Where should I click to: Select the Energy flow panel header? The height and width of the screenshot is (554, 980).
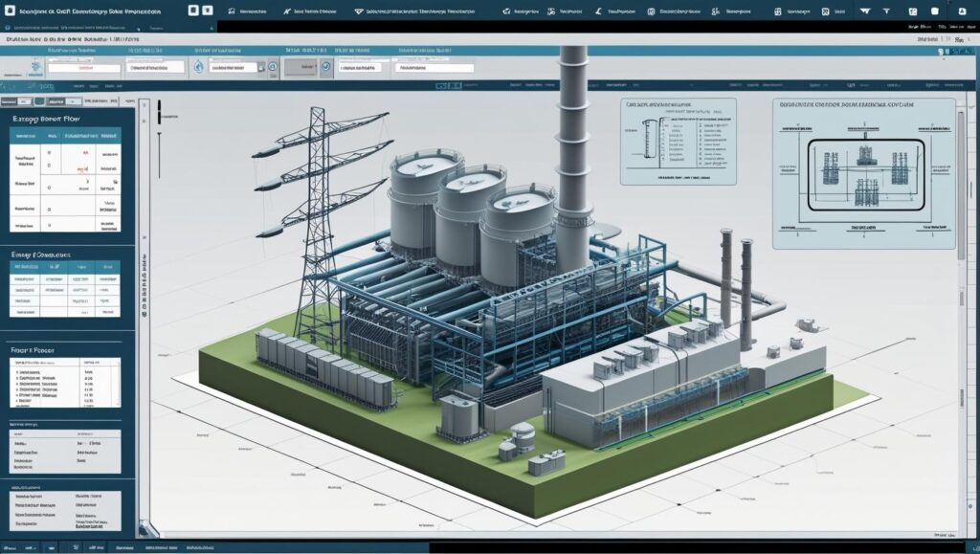[46, 120]
